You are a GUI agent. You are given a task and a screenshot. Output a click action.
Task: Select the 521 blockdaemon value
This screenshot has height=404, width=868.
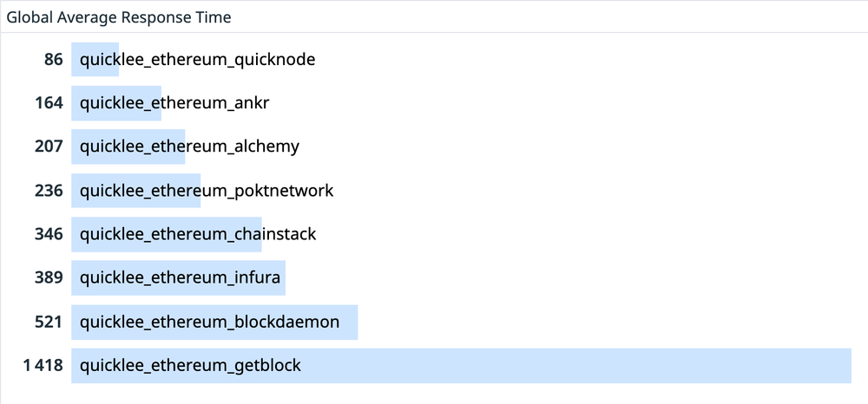pos(49,322)
